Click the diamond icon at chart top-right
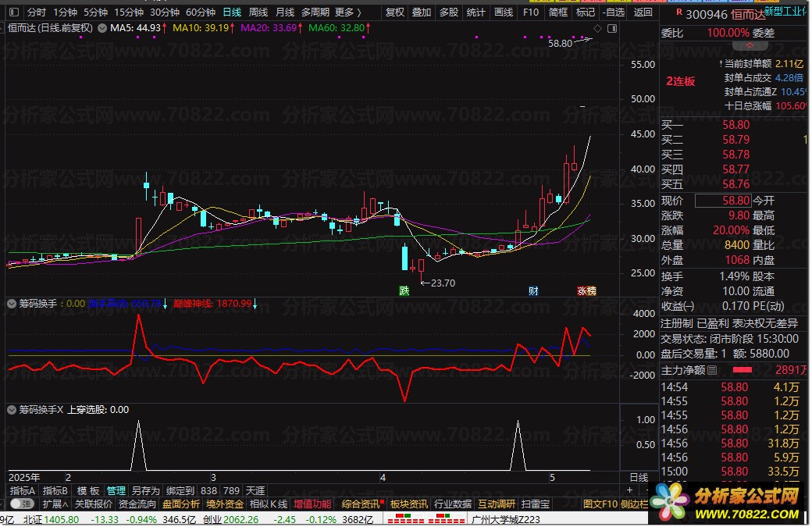 (x=597, y=28)
